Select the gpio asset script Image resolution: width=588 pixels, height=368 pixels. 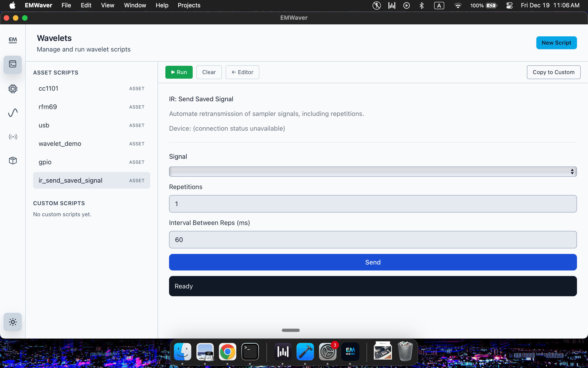92,162
